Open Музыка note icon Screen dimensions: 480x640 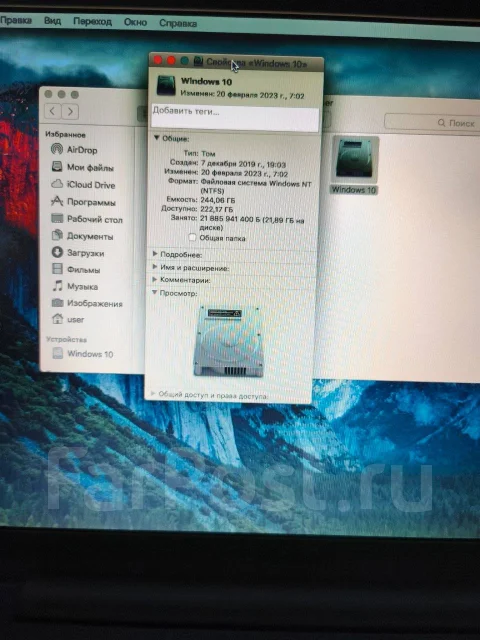click(58, 286)
